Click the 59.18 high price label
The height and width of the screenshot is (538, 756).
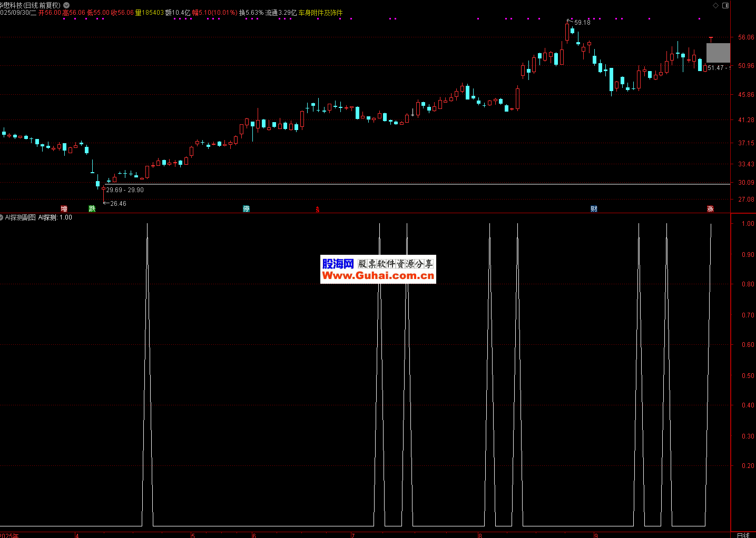pos(582,23)
